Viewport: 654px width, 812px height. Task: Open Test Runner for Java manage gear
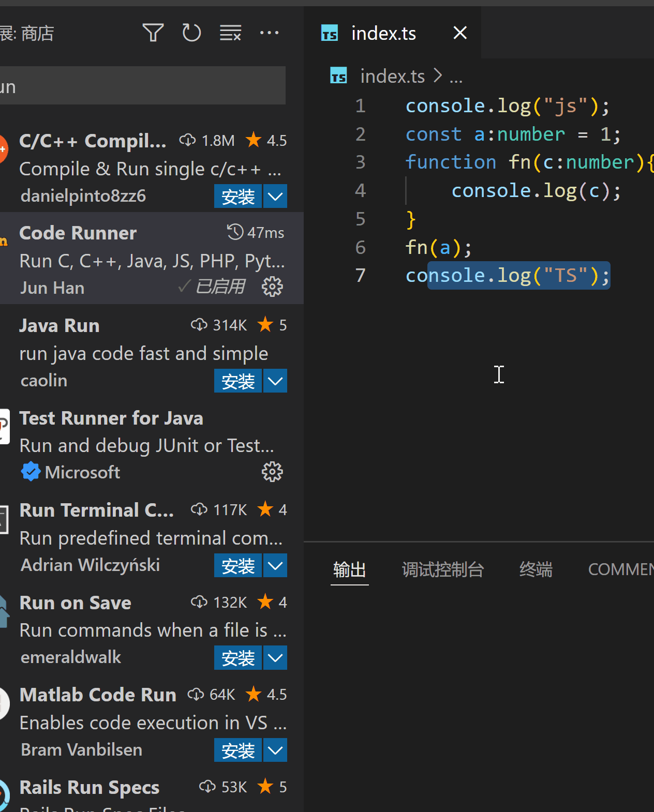(272, 472)
